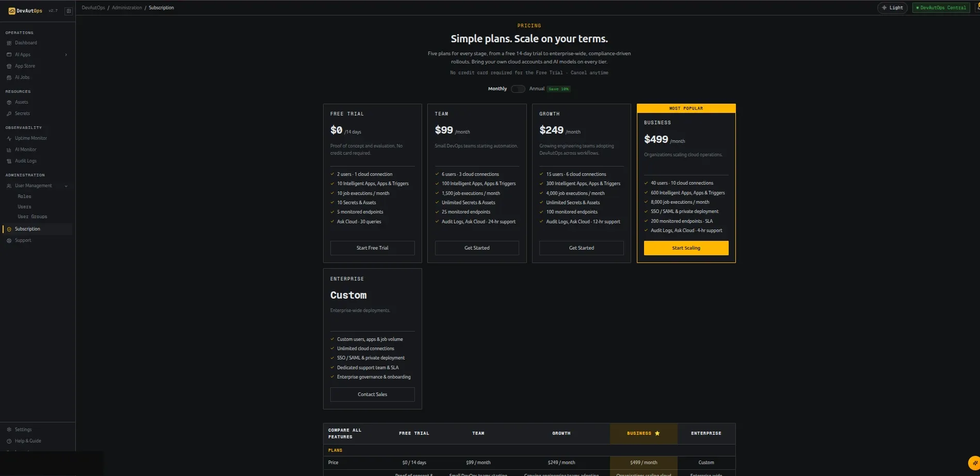Viewport: 980px width, 476px height.
Task: Click the $249 / month price cell
Action: (561, 463)
